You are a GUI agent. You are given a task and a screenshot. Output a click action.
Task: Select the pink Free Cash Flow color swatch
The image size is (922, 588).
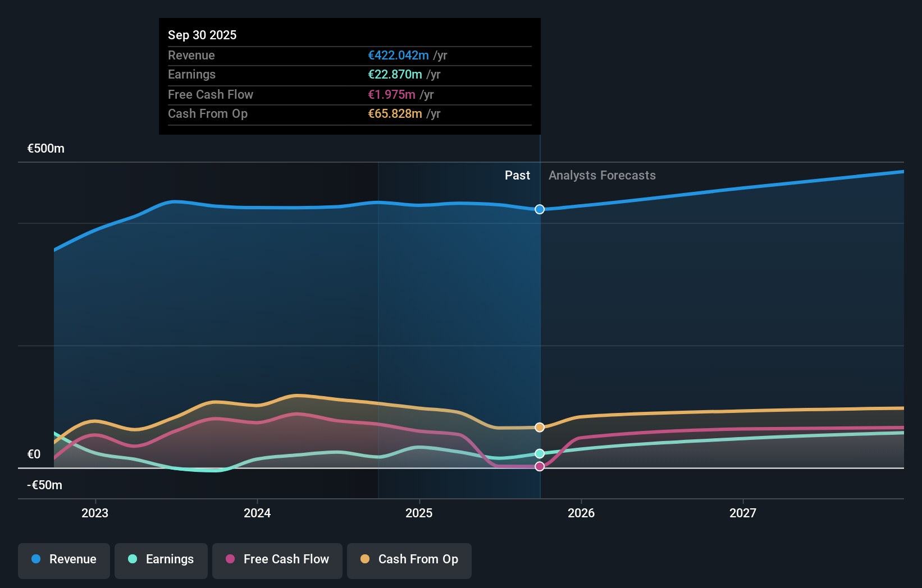click(x=231, y=559)
